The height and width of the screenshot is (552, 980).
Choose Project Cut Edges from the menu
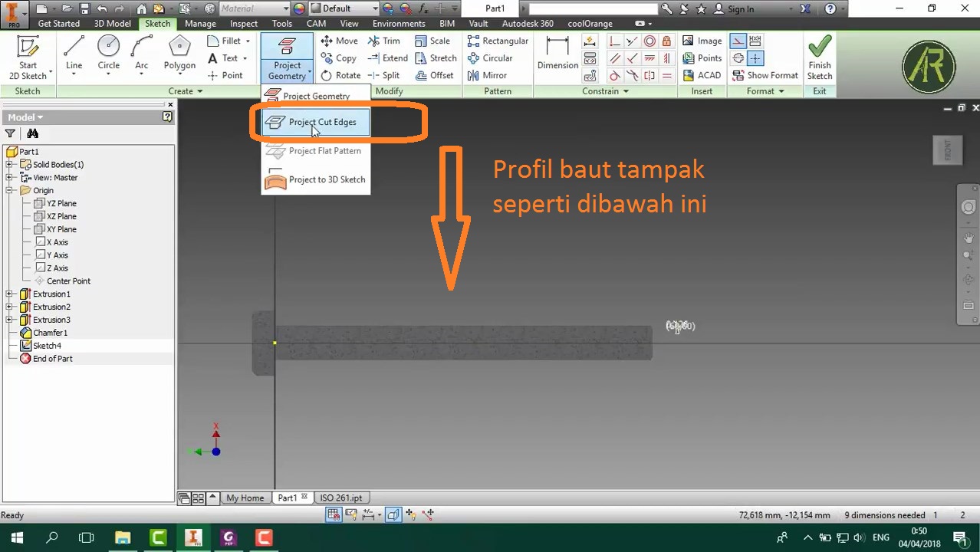point(321,122)
